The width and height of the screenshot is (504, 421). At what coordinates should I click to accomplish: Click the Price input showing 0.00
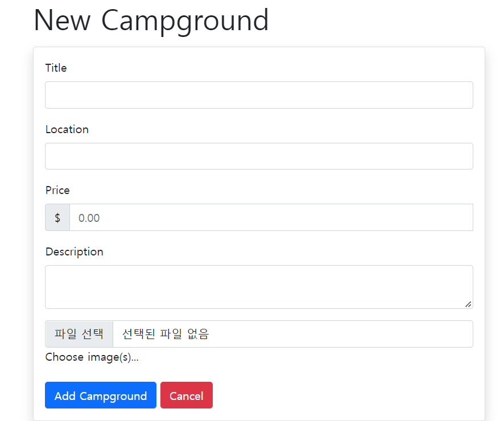click(x=271, y=217)
